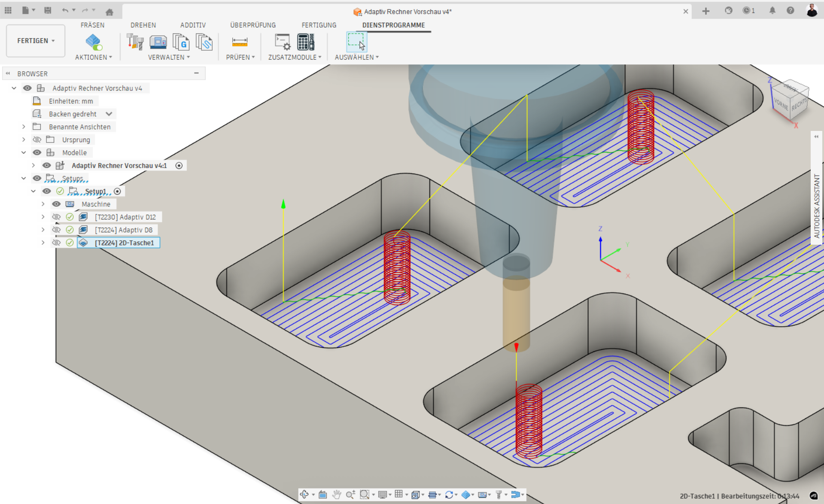Save the document with the floppy icon
824x504 pixels.
48,10
